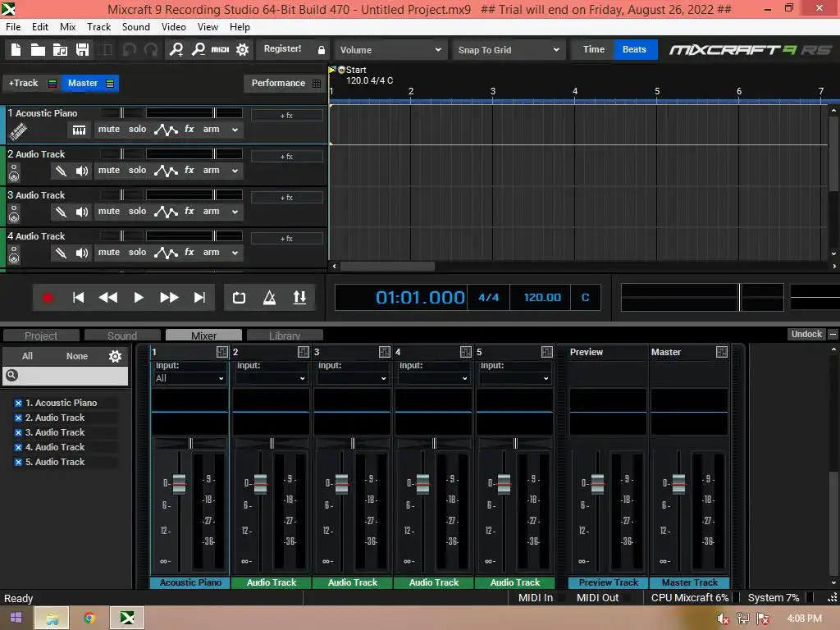Uncheck 1. Acoustic Piano in mixer list
This screenshot has height=630, width=840.
point(18,403)
